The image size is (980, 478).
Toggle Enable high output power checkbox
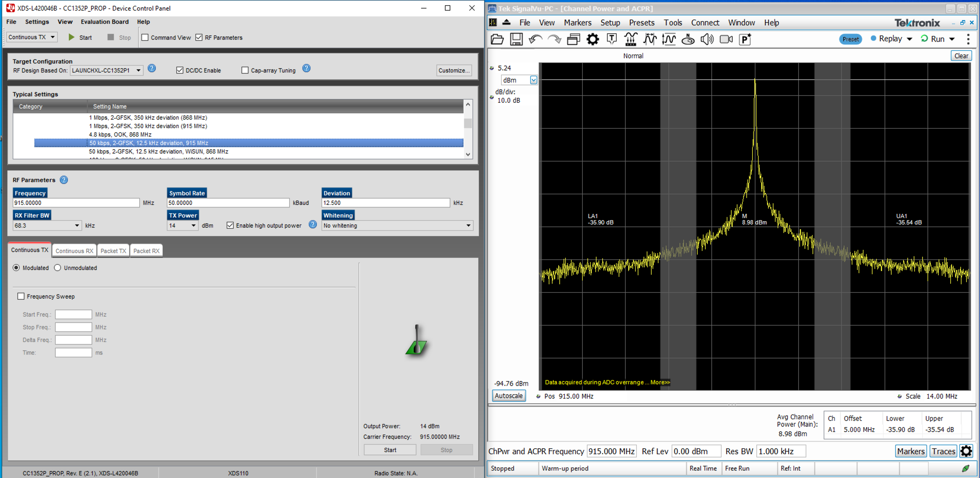[230, 226]
